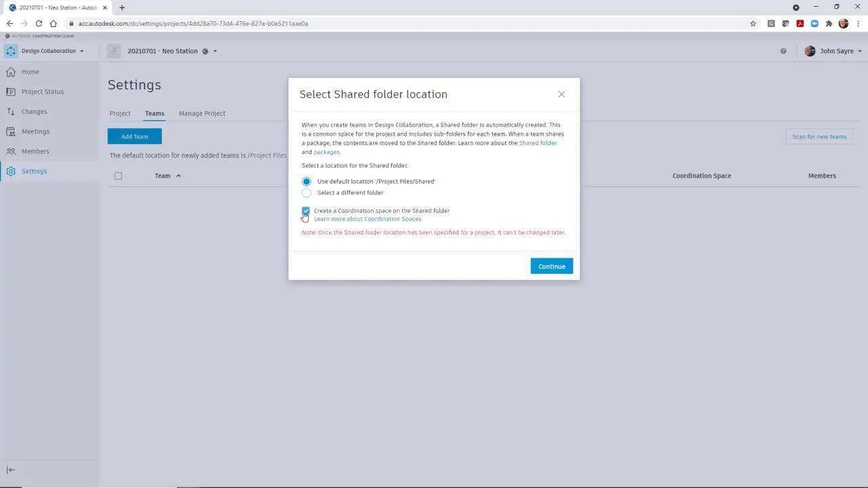Click Scan for new teams button
868x488 pixels.
tap(819, 136)
